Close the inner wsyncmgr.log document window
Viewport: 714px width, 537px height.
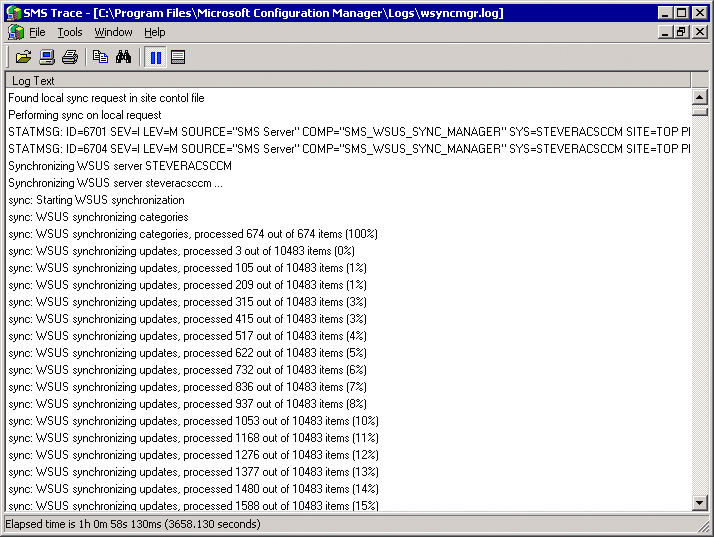coord(700,32)
